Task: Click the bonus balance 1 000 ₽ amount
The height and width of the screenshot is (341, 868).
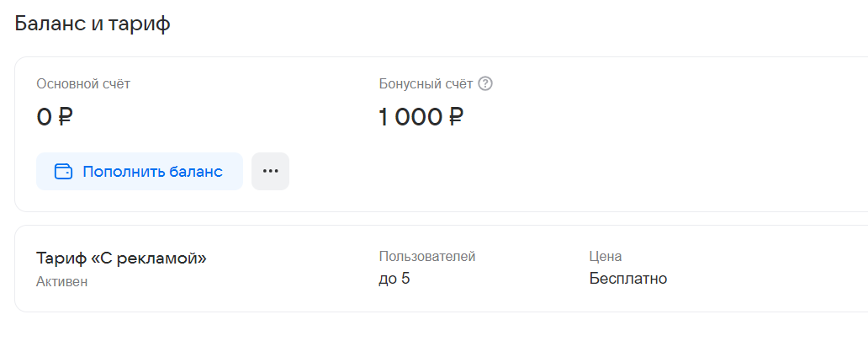Action: pos(421,117)
